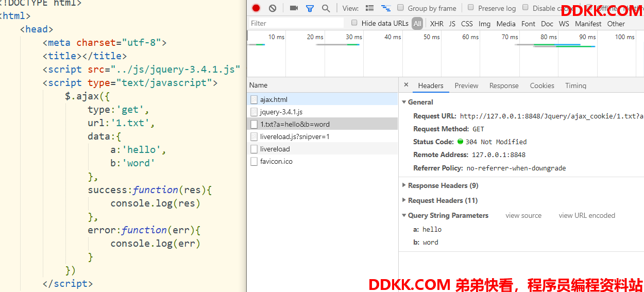Click the Request URL value

tap(552, 116)
